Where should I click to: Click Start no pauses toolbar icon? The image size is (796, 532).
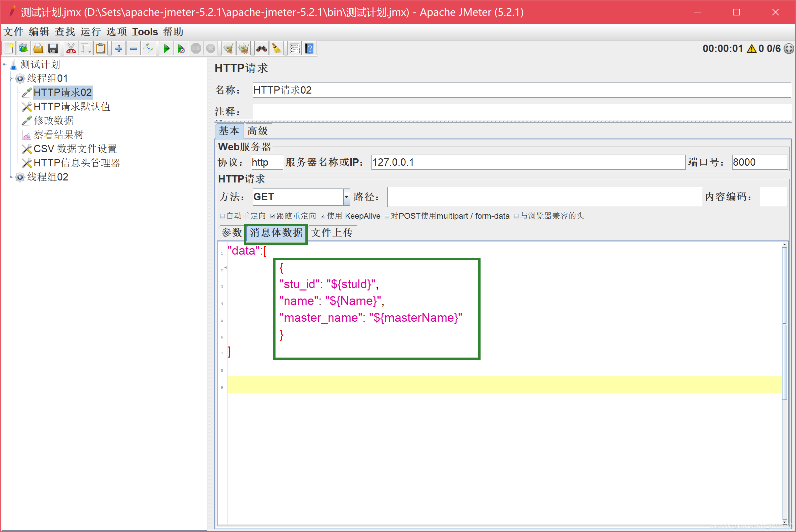pos(181,49)
